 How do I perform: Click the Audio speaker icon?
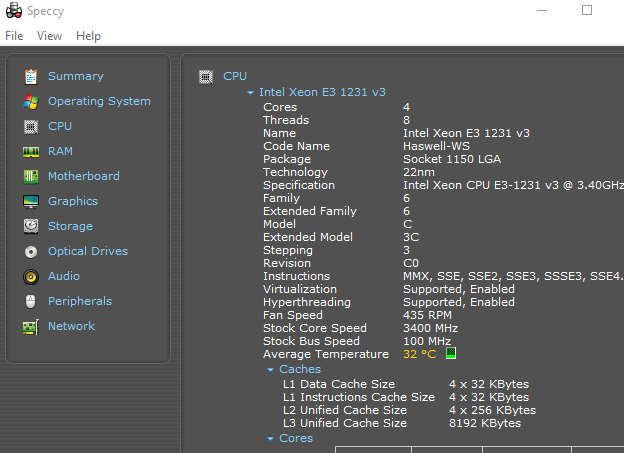31,276
